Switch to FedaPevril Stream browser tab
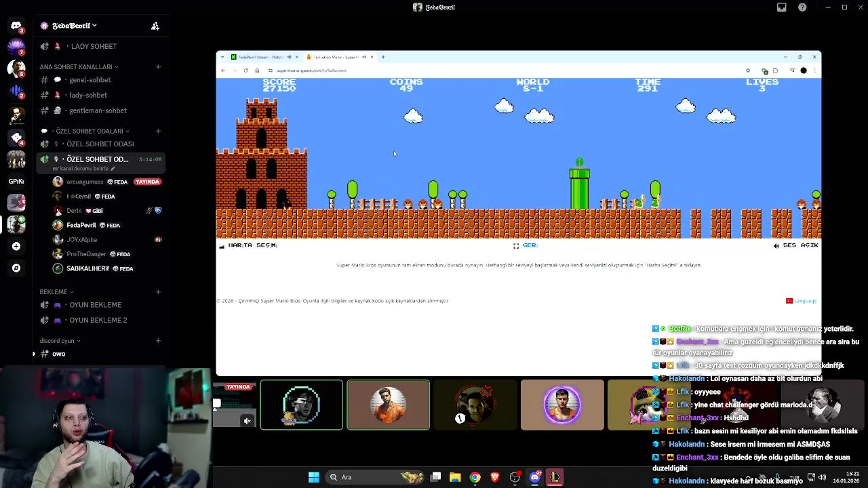Image resolution: width=868 pixels, height=488 pixels. pyautogui.click(x=264, y=57)
